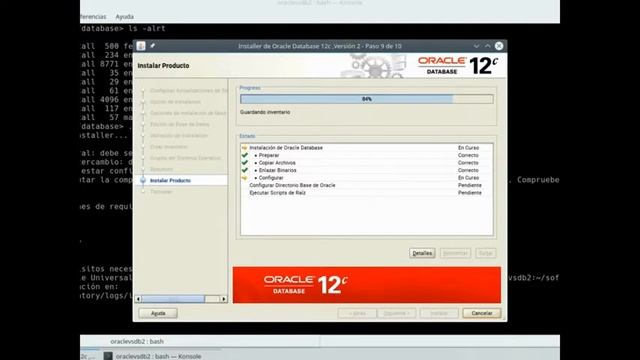The width and height of the screenshot is (640, 360).
Task: Click the Instalación de Oracle Database row
Action: pyautogui.click(x=367, y=148)
